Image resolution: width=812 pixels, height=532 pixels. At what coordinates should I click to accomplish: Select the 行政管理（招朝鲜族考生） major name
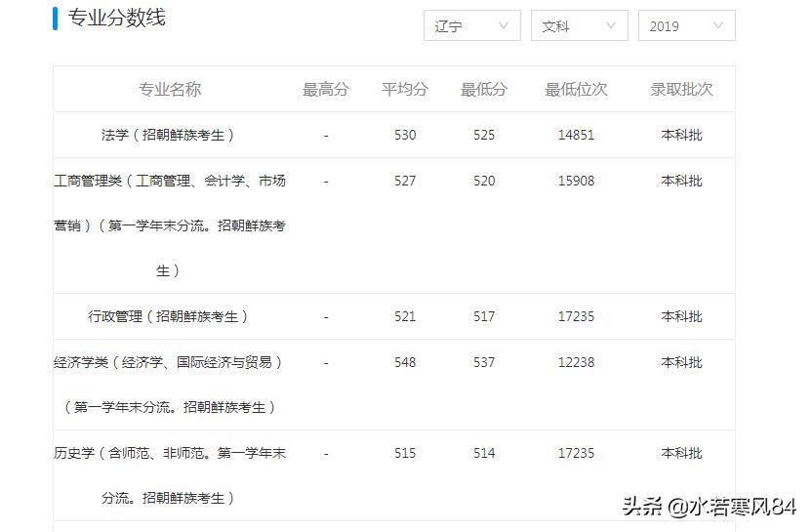[170, 316]
